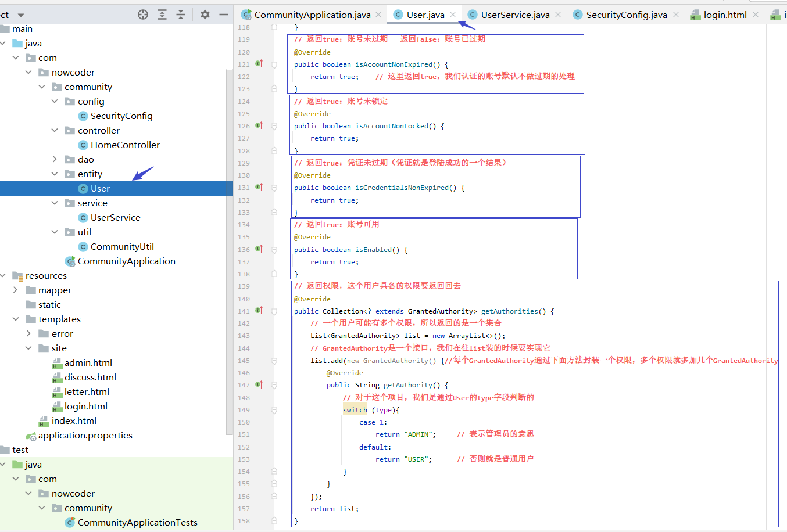This screenshot has height=532, width=787.
Task: Click the switch keyword at line 149
Action: click(355, 410)
